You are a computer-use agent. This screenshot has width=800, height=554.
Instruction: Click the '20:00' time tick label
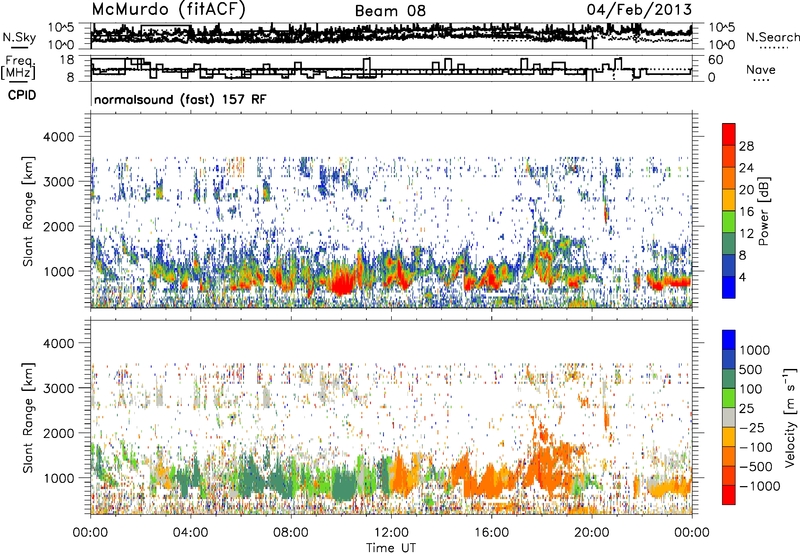[x=591, y=533]
